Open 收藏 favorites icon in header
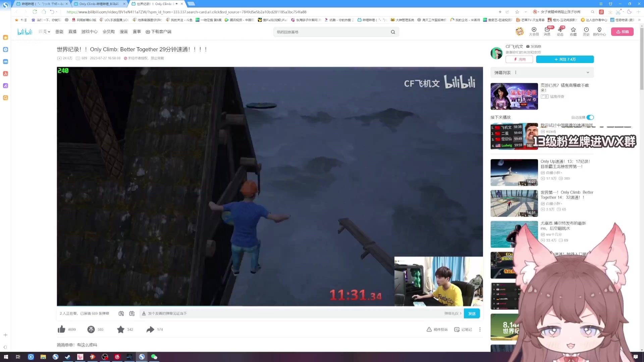Image resolution: width=644 pixels, height=362 pixels. (x=573, y=32)
